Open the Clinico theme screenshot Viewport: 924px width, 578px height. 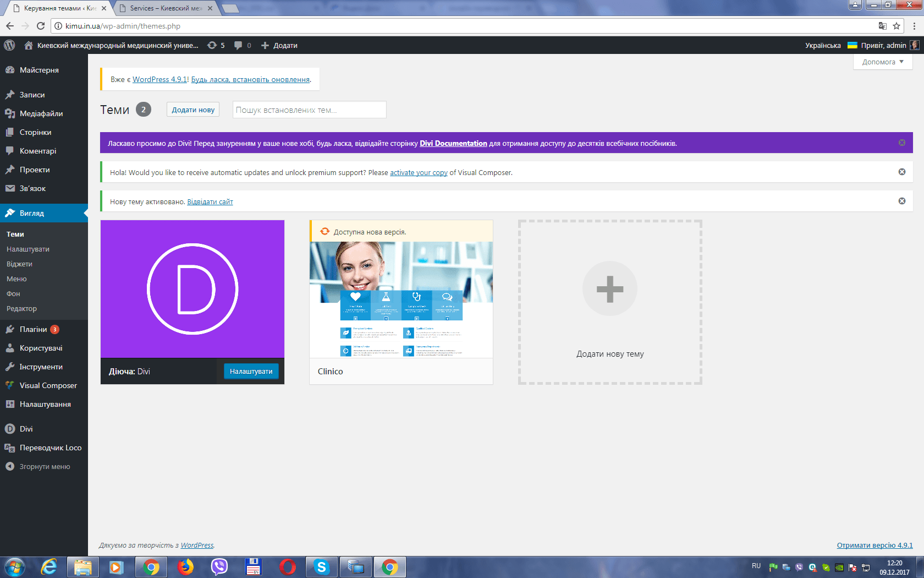tap(402, 300)
